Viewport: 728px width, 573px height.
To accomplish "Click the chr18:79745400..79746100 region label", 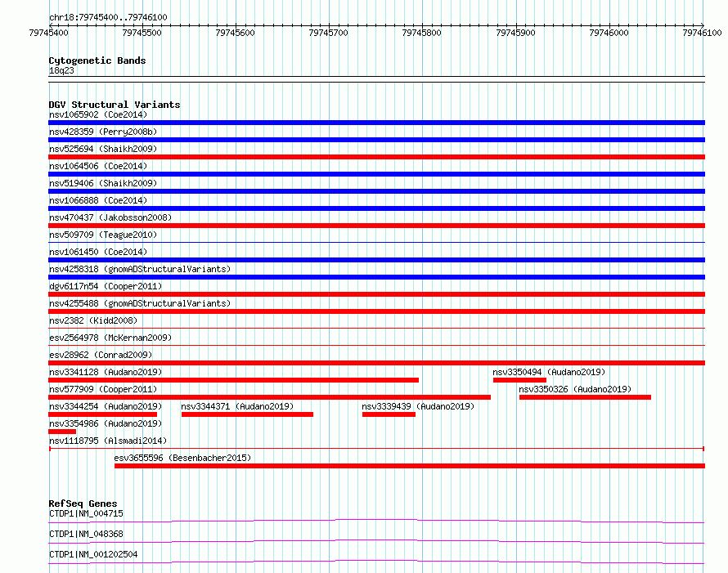I will pos(108,17).
